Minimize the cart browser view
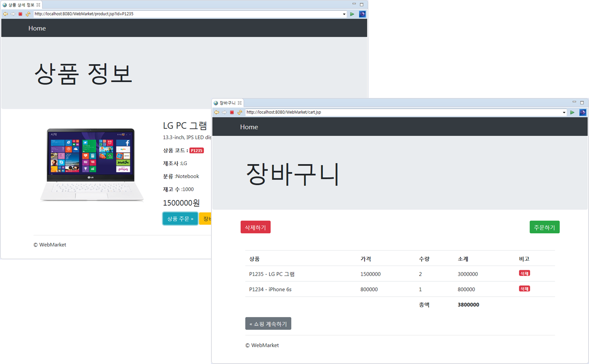 pos(574,102)
